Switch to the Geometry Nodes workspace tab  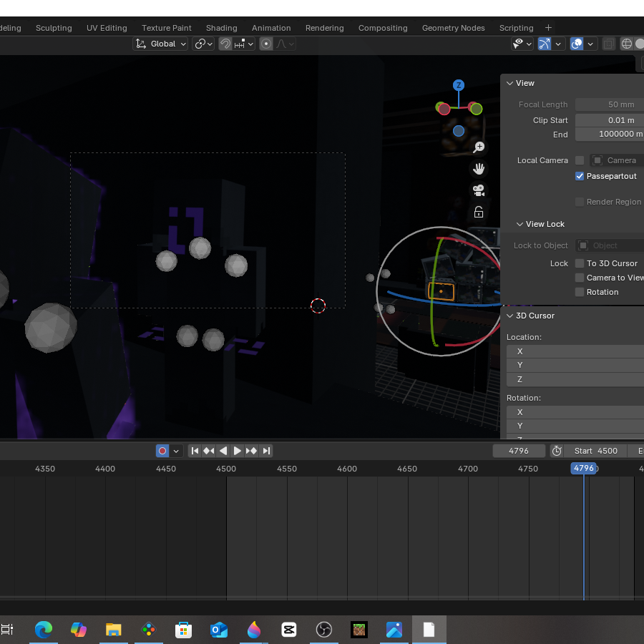[453, 28]
